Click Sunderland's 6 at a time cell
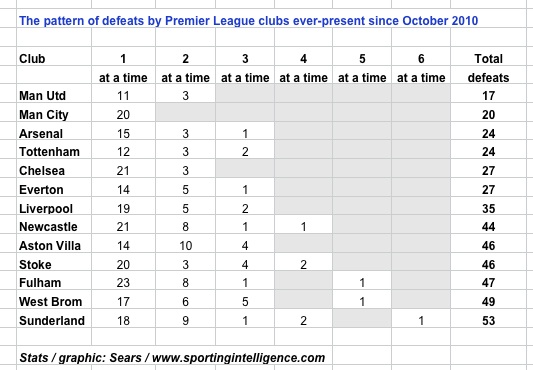The height and width of the screenshot is (370, 533). pos(421,318)
